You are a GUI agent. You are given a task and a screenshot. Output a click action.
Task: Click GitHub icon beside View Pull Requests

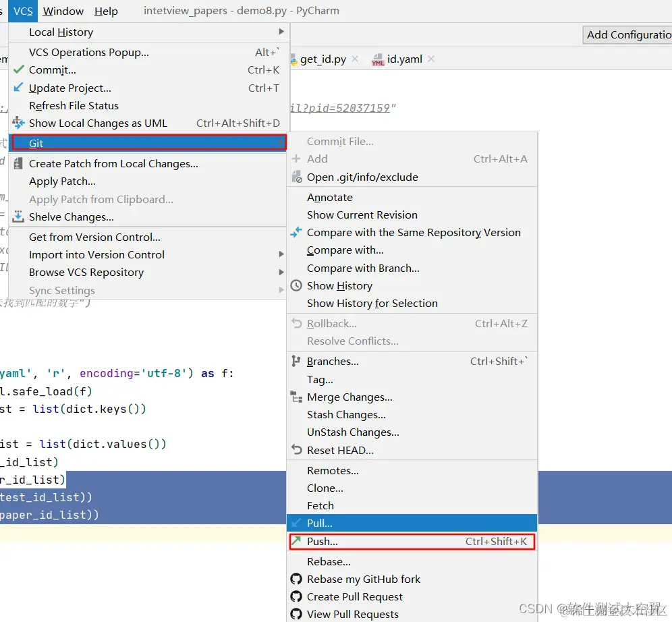[296, 614]
